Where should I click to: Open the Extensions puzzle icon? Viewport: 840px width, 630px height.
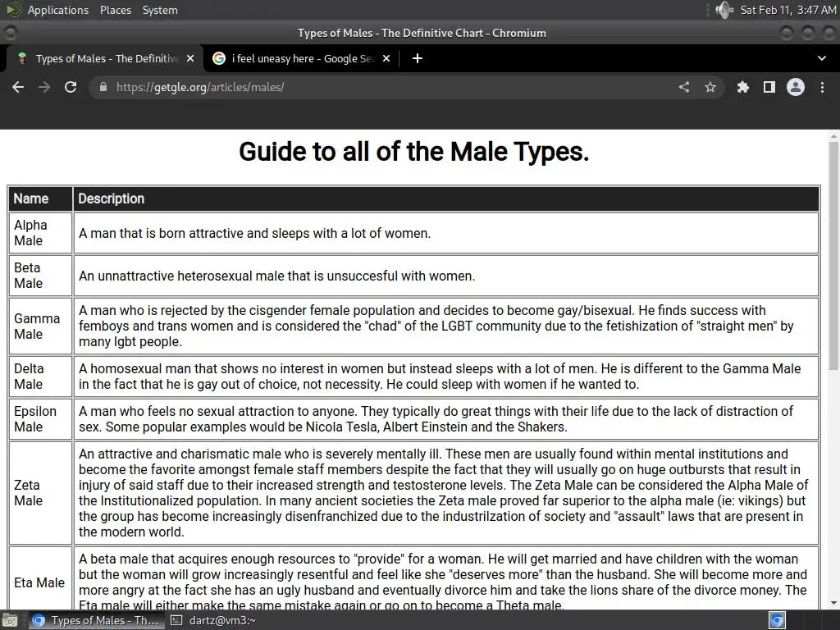point(742,87)
